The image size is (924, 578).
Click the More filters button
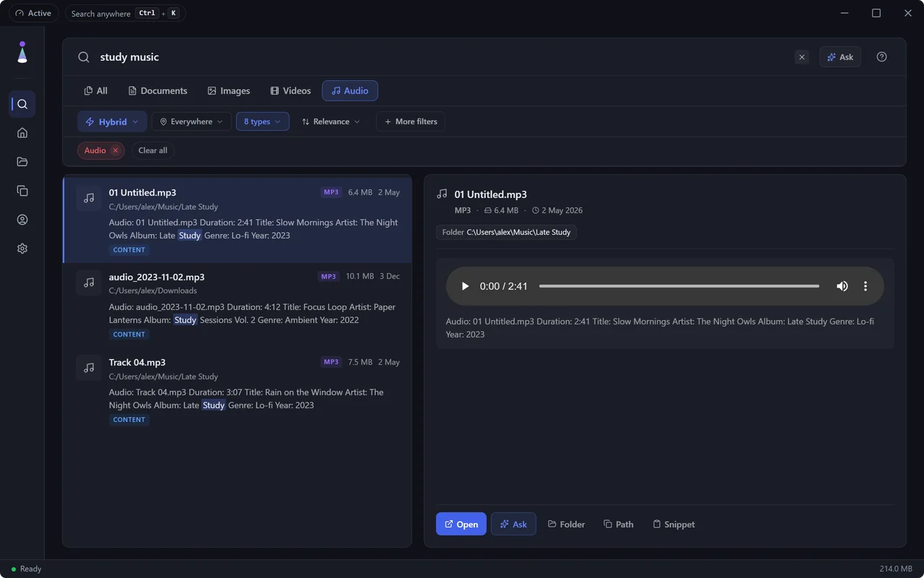[x=411, y=121]
